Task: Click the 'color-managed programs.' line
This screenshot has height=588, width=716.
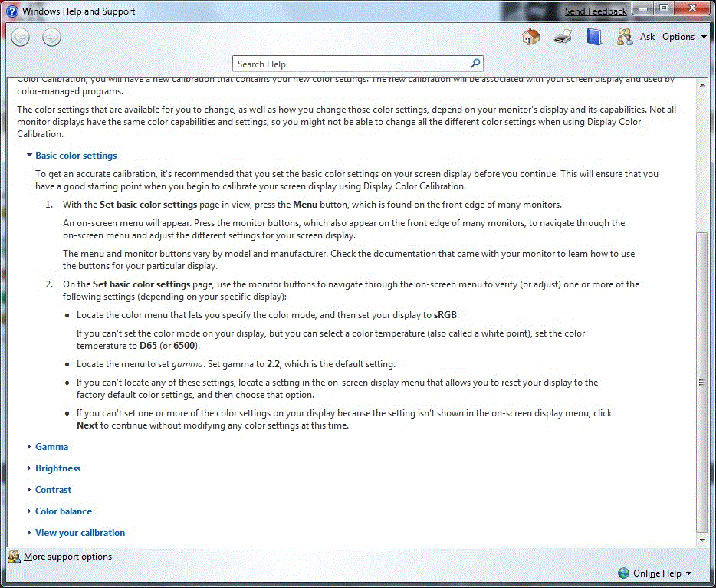Action: click(x=70, y=91)
